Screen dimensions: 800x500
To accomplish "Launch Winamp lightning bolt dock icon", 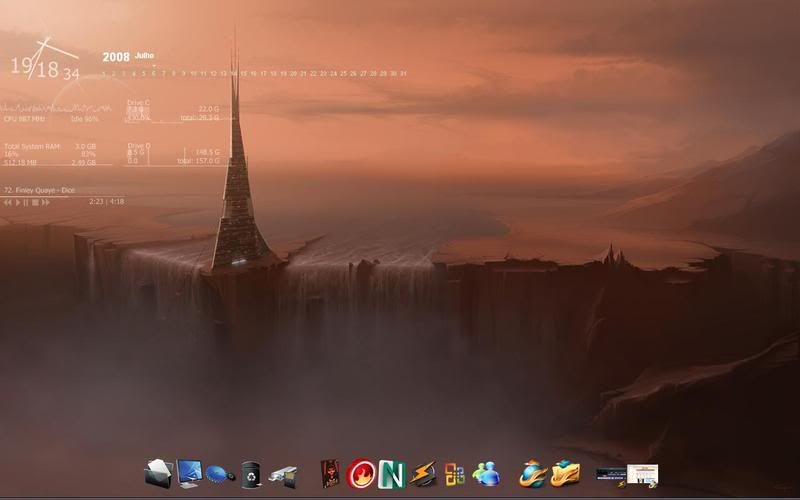I will pyautogui.click(x=423, y=474).
